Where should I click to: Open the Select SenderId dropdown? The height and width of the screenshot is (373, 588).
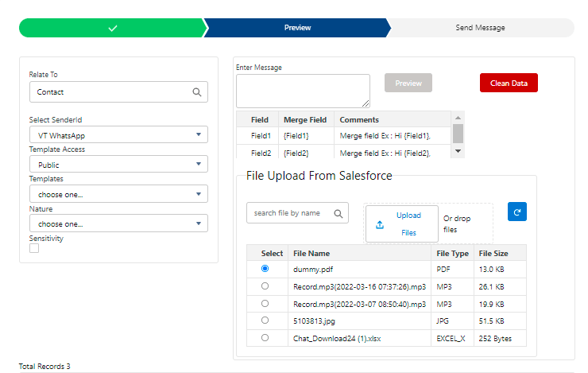(118, 136)
